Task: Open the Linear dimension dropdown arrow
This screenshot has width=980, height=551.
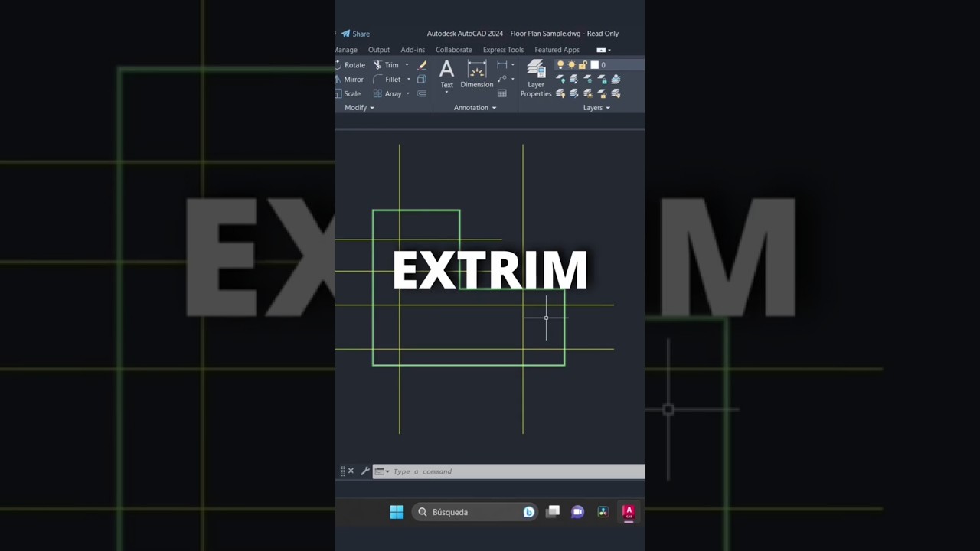Action: pyautogui.click(x=513, y=65)
